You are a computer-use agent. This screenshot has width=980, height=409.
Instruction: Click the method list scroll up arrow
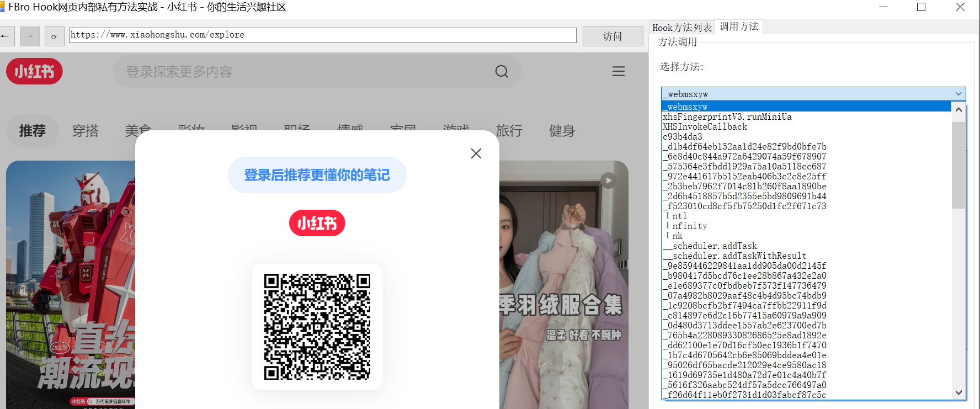(x=958, y=109)
